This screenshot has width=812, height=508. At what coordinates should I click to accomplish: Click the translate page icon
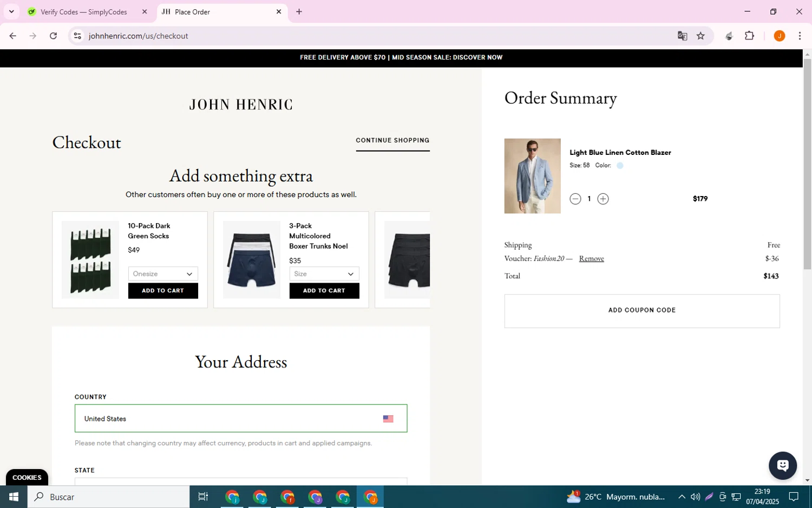pos(682,36)
